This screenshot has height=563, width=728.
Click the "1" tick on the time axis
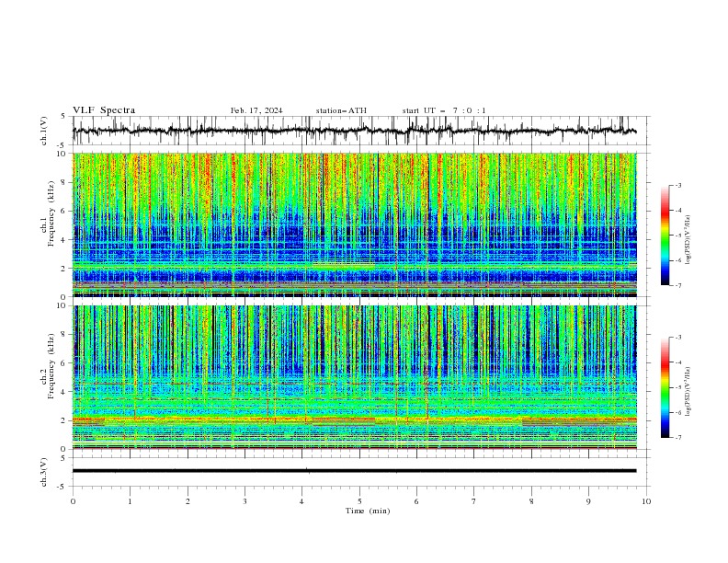[x=130, y=501]
